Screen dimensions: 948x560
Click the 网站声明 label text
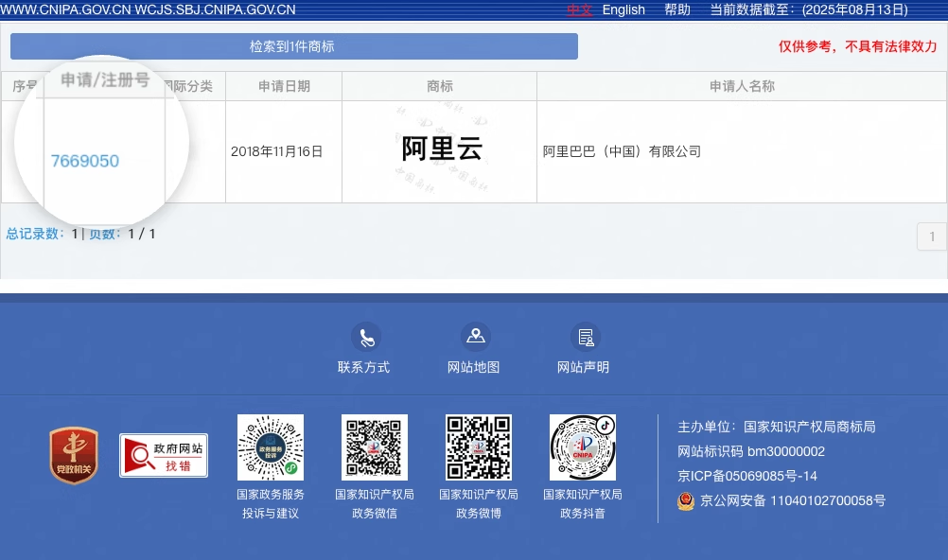[x=583, y=367]
